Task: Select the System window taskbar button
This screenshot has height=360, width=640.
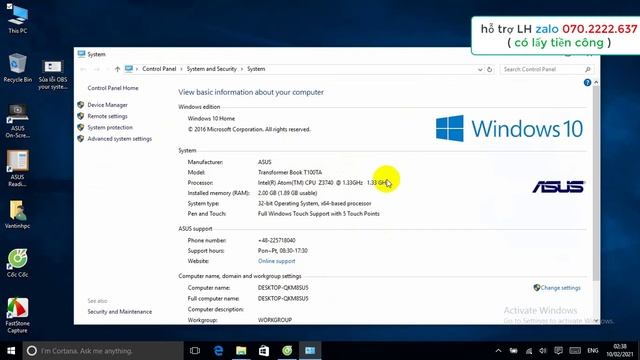Action: pos(310,351)
